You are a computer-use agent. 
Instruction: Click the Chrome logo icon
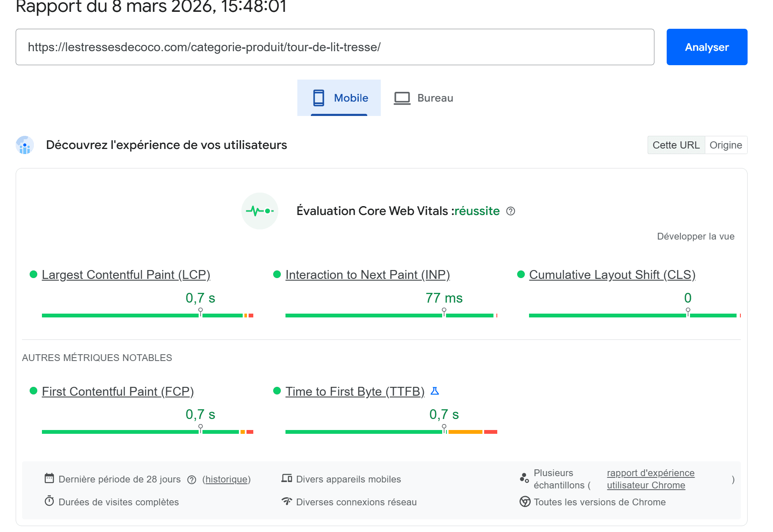point(525,502)
